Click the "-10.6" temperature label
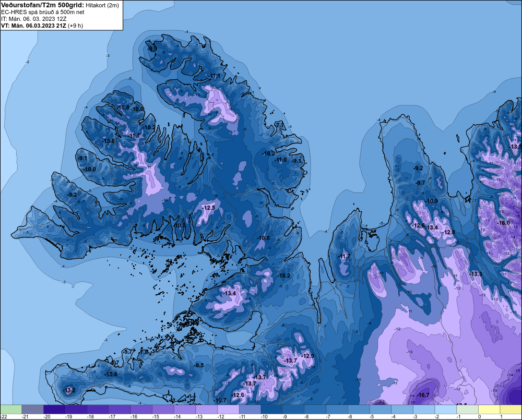Screen dimensions: 522x420 (x=111, y=374)
